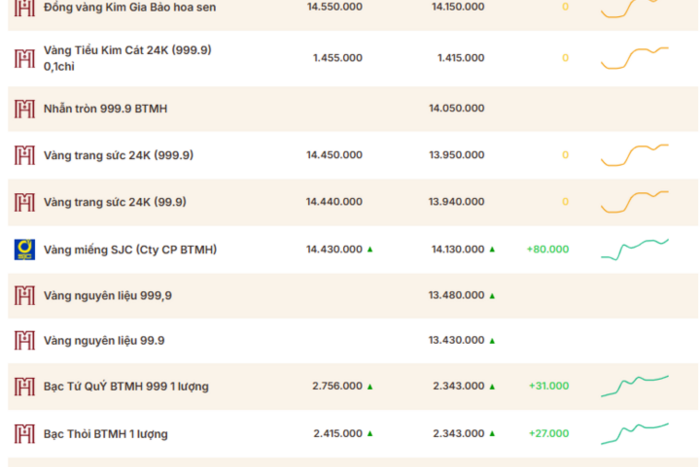Select product name Vàng nguyên liệu 999,9
Screen dimensions: 700x467
(108, 296)
